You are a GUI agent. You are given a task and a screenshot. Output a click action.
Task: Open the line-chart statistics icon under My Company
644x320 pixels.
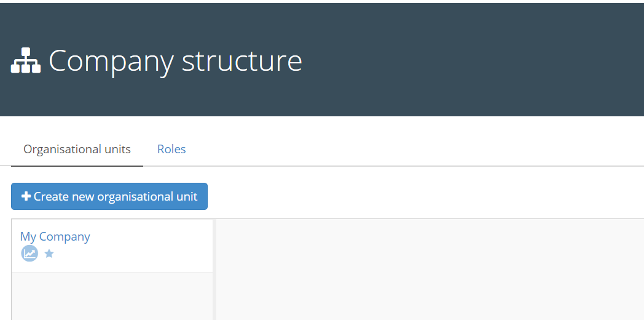[29, 254]
